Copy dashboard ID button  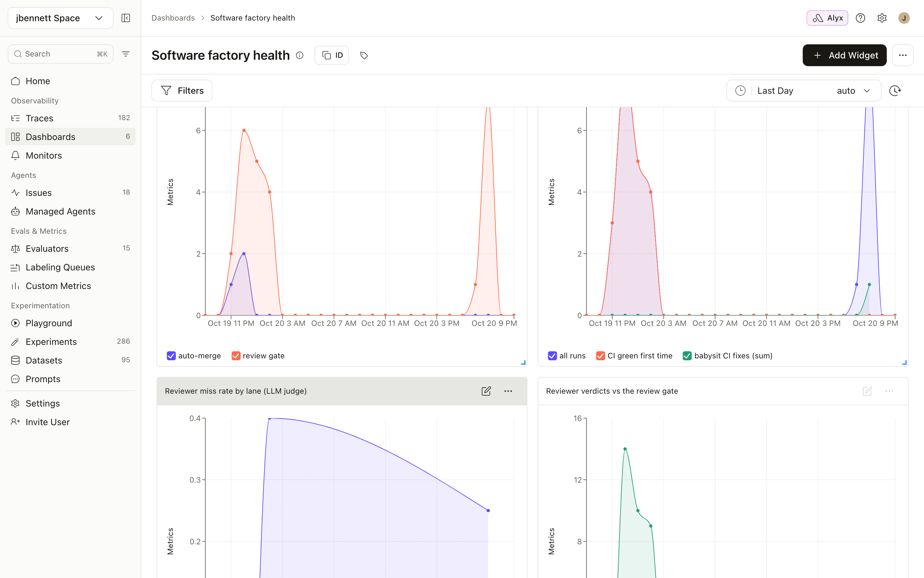(x=332, y=56)
